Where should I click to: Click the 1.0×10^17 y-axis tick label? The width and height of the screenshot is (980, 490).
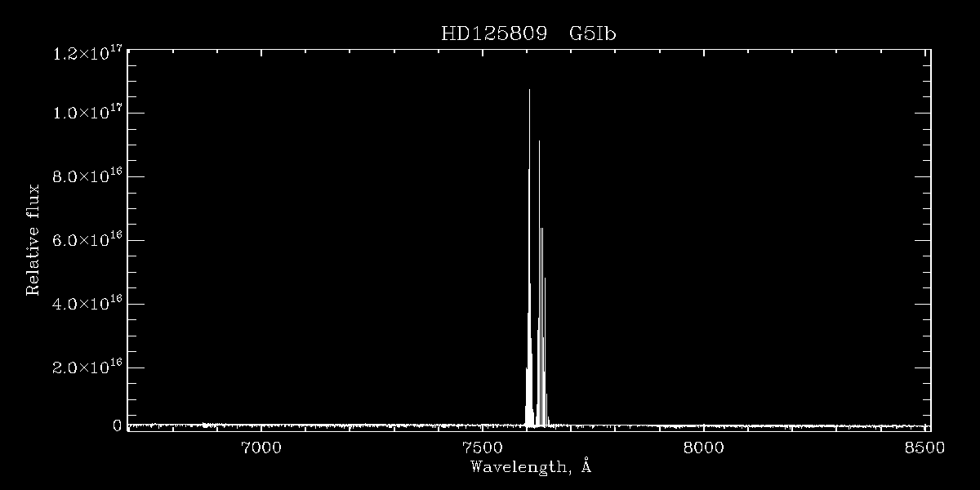(87, 112)
